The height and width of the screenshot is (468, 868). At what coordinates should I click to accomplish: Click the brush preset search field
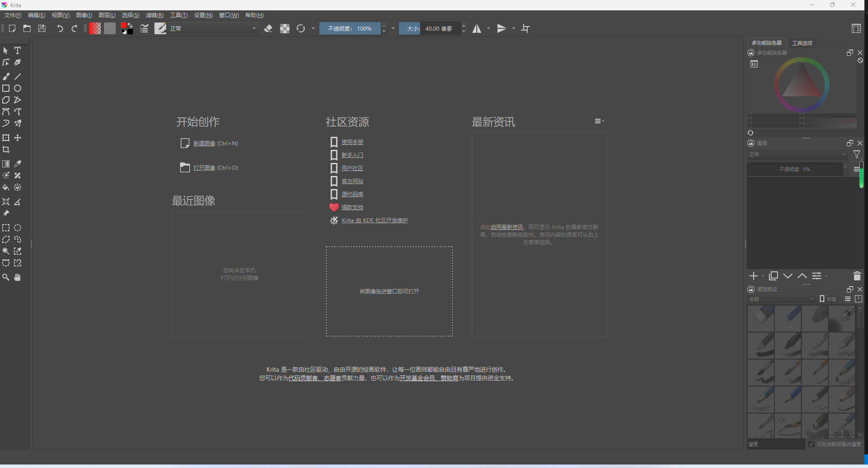tap(776, 444)
